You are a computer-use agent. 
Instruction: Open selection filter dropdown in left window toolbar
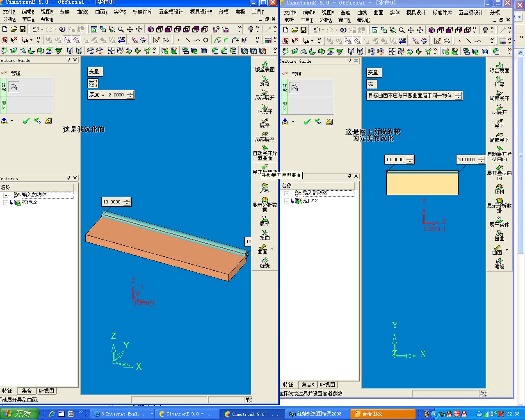point(31,40)
